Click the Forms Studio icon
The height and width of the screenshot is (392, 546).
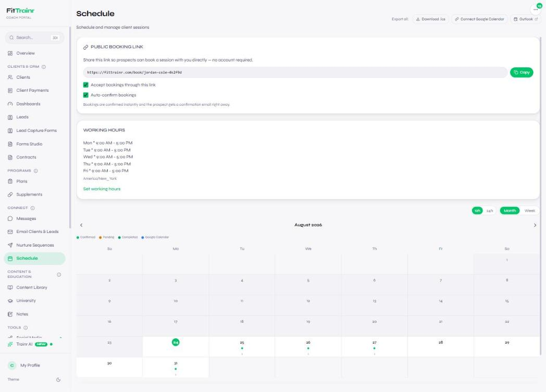(x=10, y=144)
